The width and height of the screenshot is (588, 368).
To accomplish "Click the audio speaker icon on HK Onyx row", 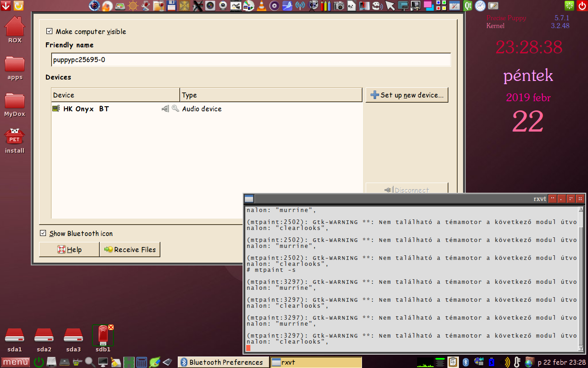I will pyautogui.click(x=165, y=109).
